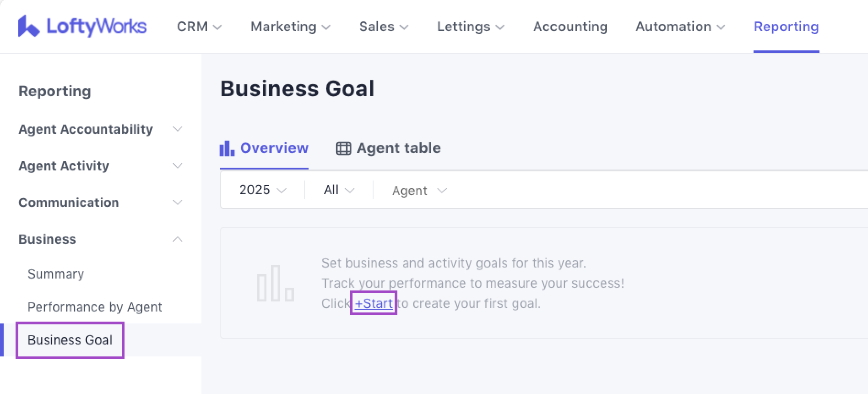This screenshot has height=394, width=868.
Task: Open the All filter dropdown
Action: [339, 190]
